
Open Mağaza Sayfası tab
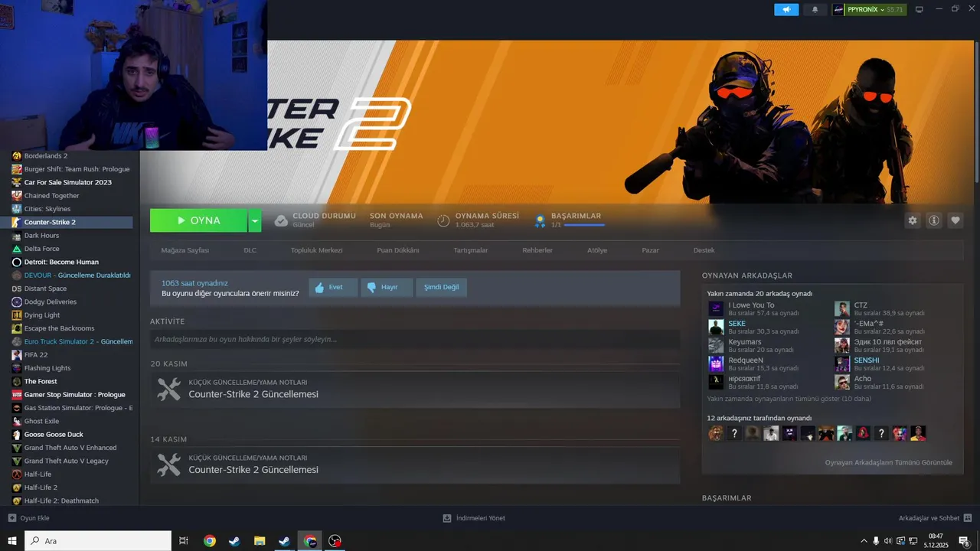click(x=185, y=250)
